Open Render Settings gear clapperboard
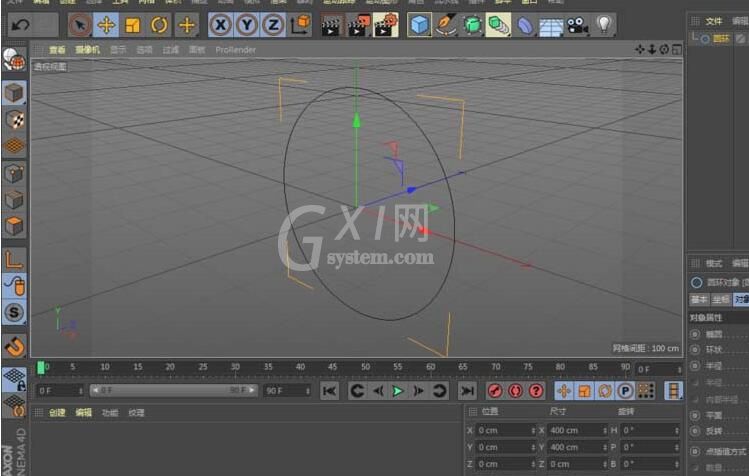This screenshot has width=749, height=476. [x=385, y=25]
